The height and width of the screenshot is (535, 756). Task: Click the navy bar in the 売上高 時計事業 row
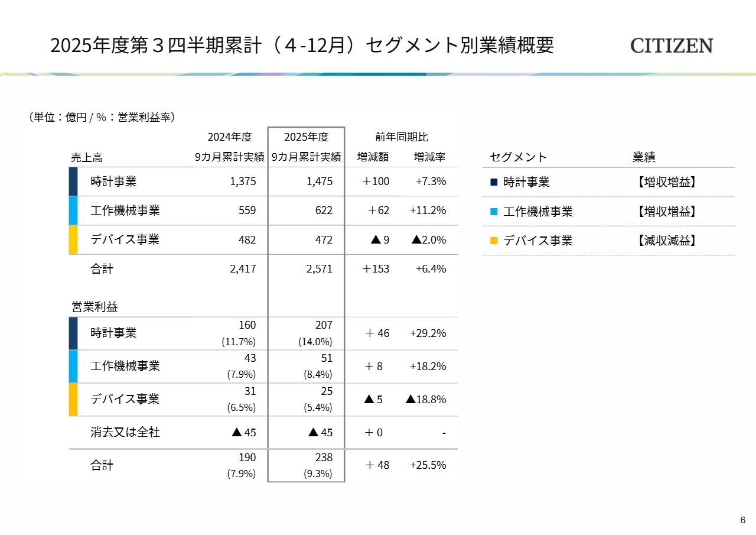(73, 181)
